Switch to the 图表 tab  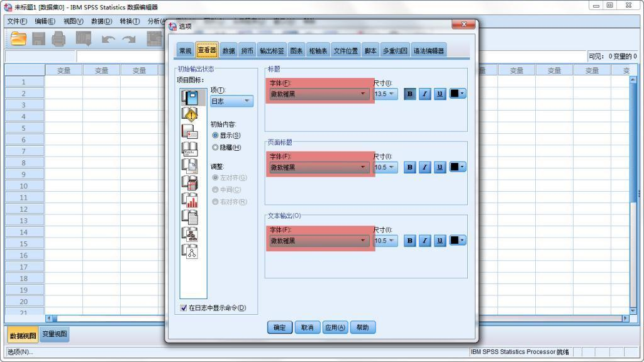click(297, 51)
